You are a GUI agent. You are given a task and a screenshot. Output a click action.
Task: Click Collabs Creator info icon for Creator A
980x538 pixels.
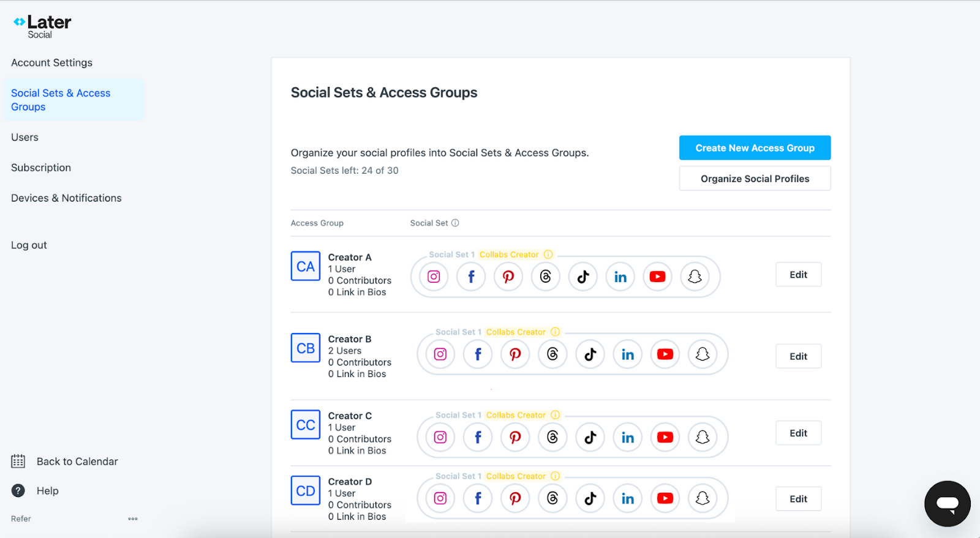(x=548, y=255)
